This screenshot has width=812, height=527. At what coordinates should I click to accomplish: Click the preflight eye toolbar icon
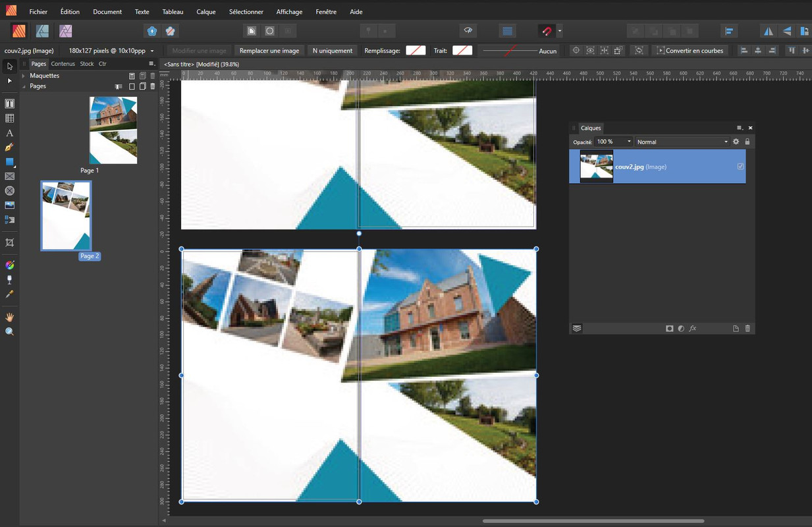coord(469,31)
